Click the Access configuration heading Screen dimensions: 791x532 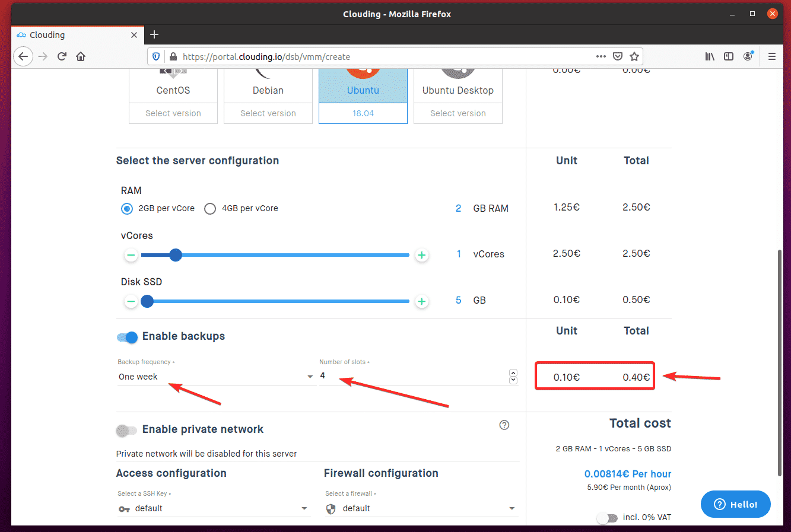click(x=171, y=473)
